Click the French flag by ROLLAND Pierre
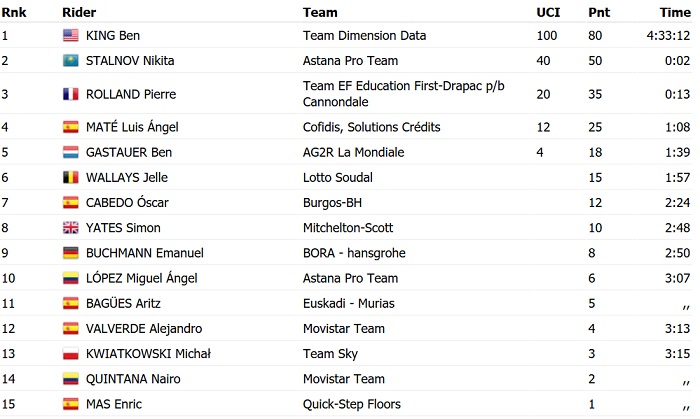The image size is (700, 419). point(70,94)
